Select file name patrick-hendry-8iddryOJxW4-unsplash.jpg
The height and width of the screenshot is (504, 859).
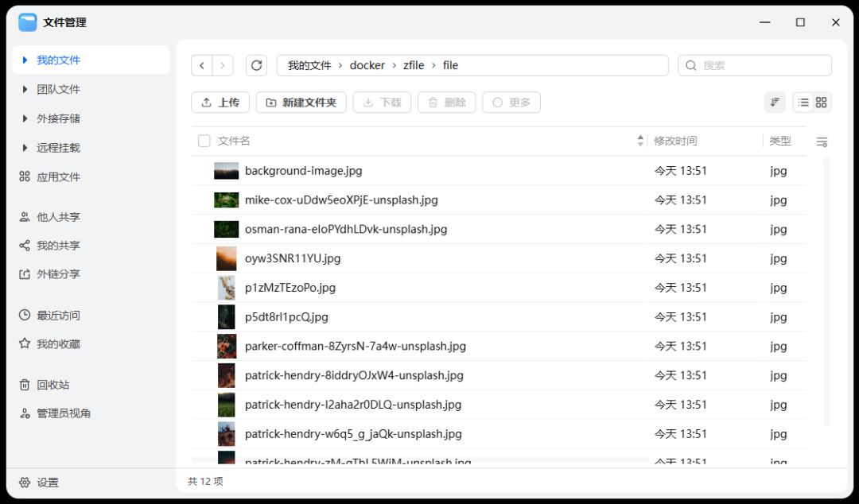[x=354, y=375]
